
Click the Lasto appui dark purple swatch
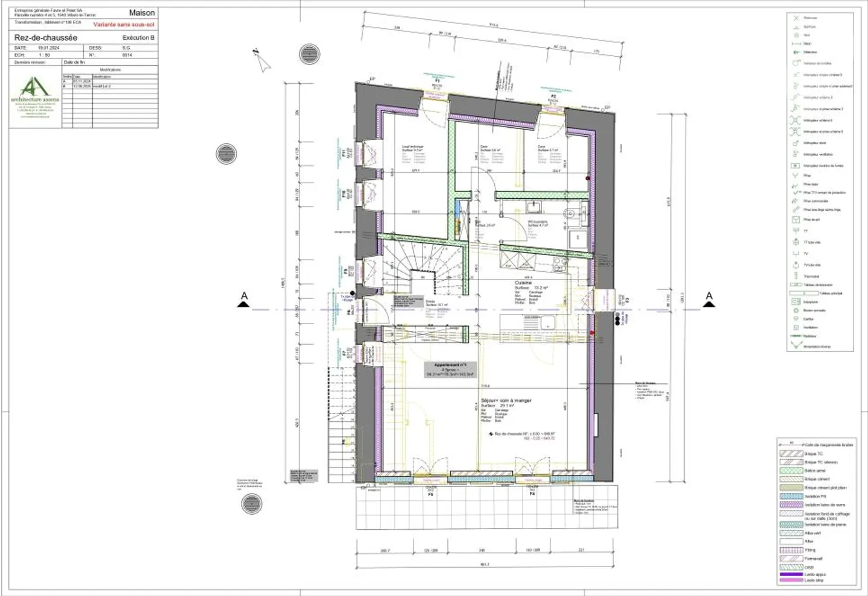click(x=791, y=574)
